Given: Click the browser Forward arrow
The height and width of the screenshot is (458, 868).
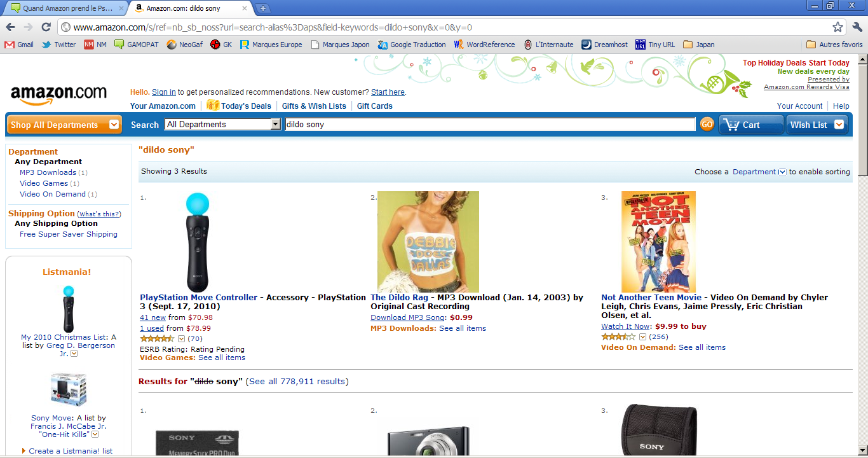Looking at the screenshot, I should click(x=28, y=27).
